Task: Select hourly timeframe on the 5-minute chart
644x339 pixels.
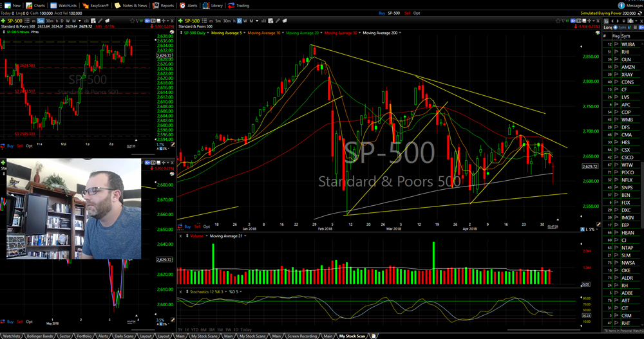Action: pos(57,21)
